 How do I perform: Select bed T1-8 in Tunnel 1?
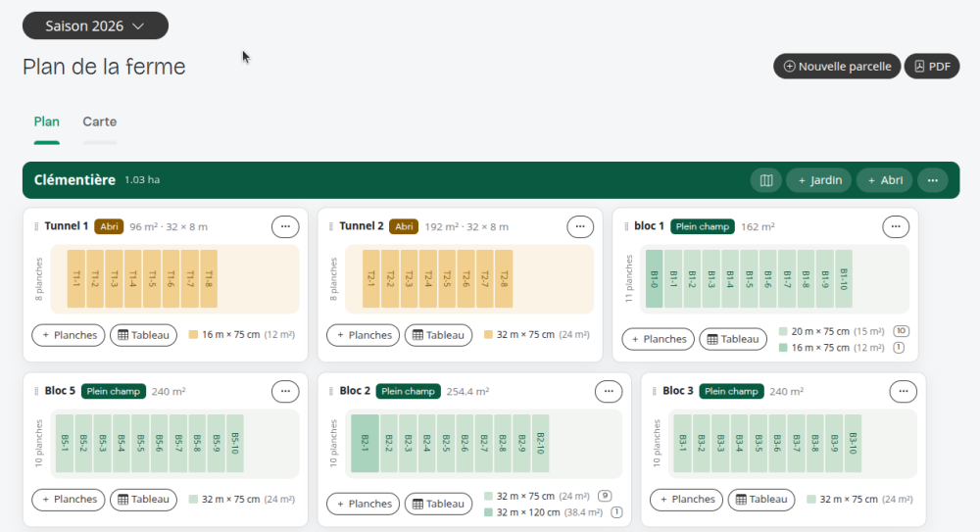[209, 279]
